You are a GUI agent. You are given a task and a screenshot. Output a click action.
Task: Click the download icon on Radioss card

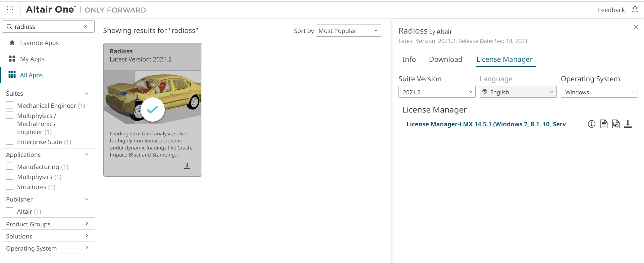coord(187,166)
